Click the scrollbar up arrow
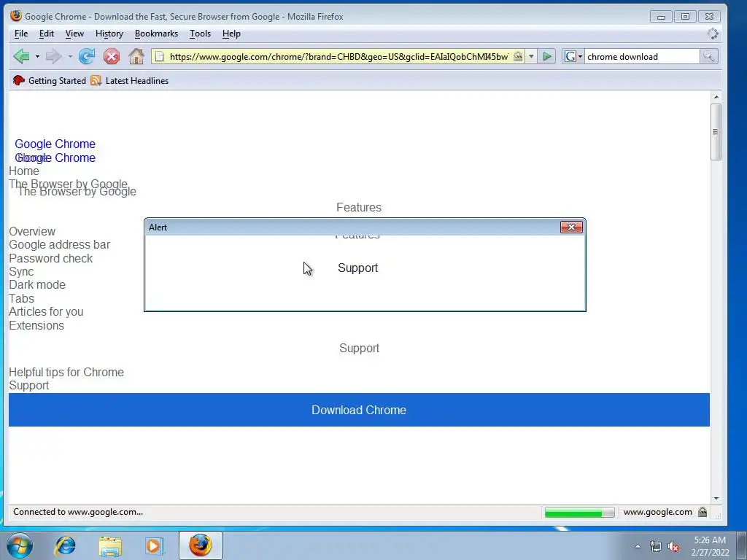This screenshot has height=560, width=747. (716, 97)
